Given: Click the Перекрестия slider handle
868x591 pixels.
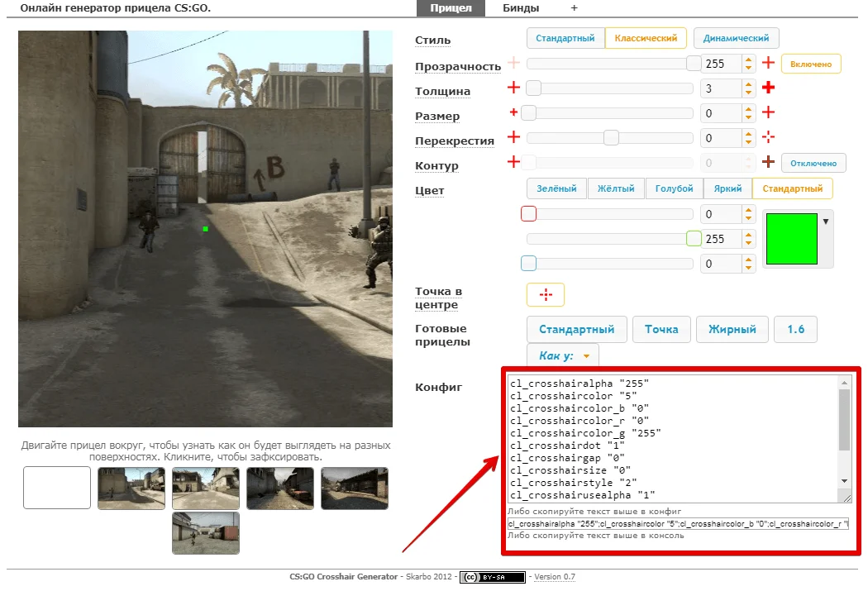Looking at the screenshot, I should [x=611, y=138].
